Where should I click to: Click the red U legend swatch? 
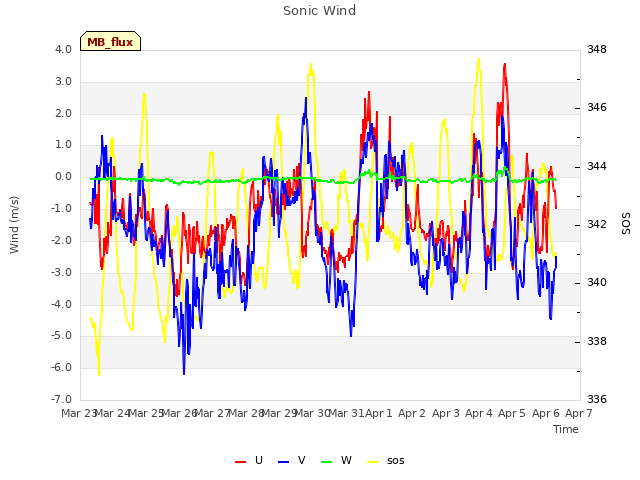pyautogui.click(x=240, y=462)
